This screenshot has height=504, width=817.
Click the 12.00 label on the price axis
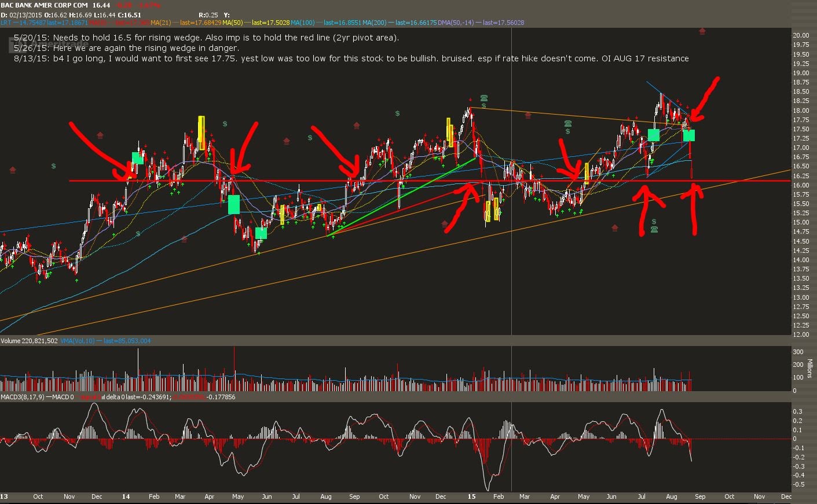coord(801,334)
